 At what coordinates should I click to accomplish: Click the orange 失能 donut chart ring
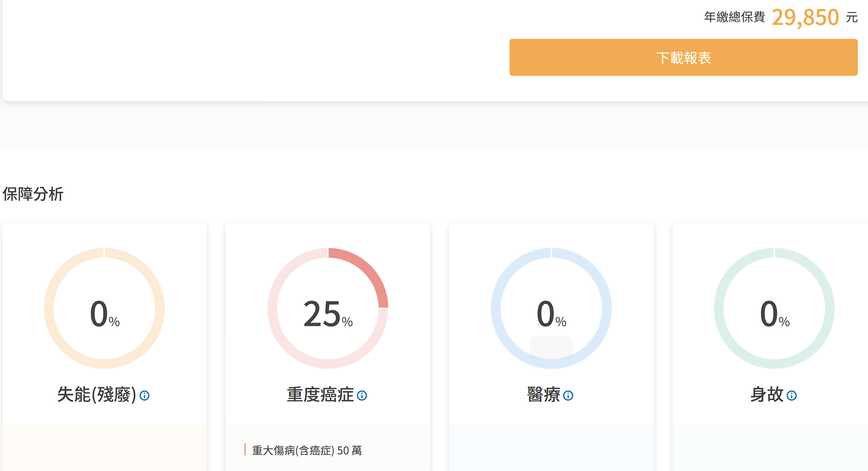tap(49, 309)
